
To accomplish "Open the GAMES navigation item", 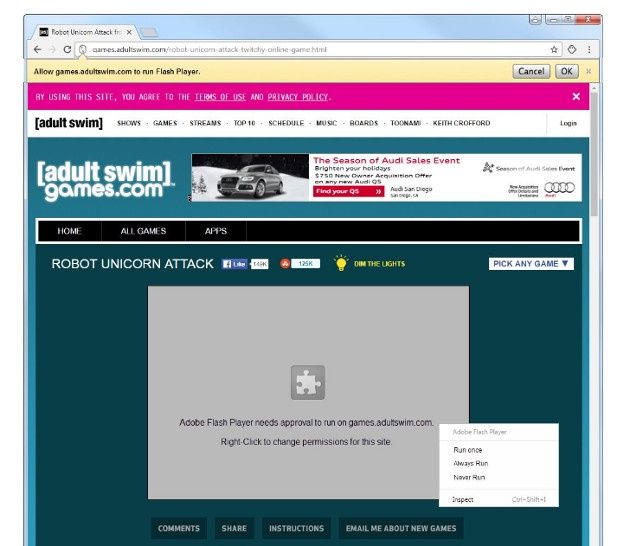I will (x=165, y=123).
